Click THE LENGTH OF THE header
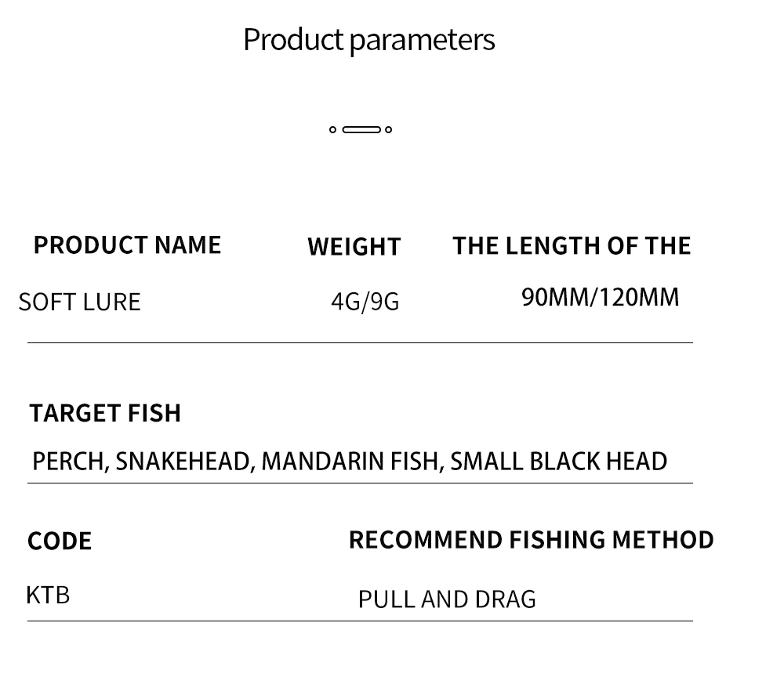This screenshot has width=784, height=688. 572,246
